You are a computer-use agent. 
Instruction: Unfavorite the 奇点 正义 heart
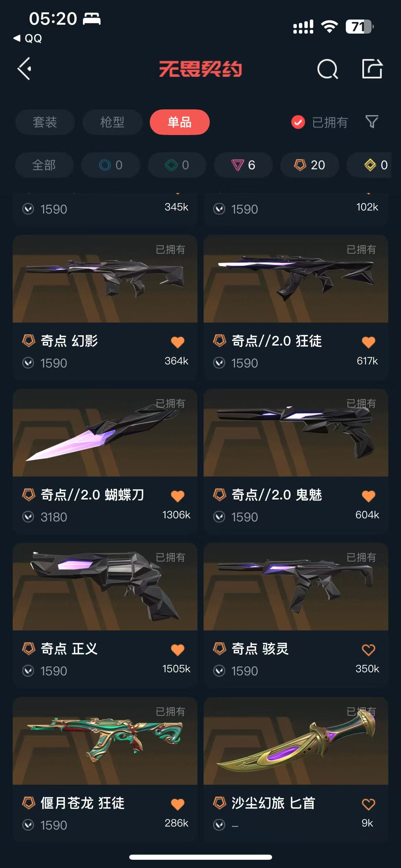(x=178, y=650)
